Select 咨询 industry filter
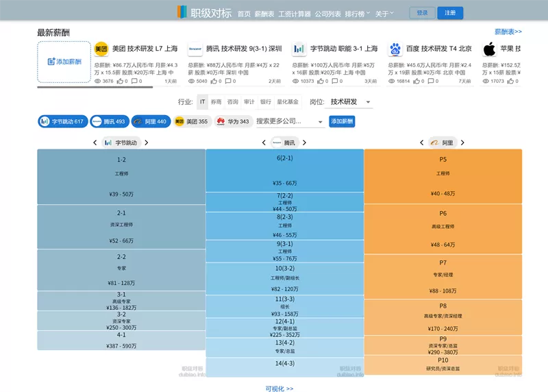This screenshot has width=548, height=392. click(x=232, y=101)
